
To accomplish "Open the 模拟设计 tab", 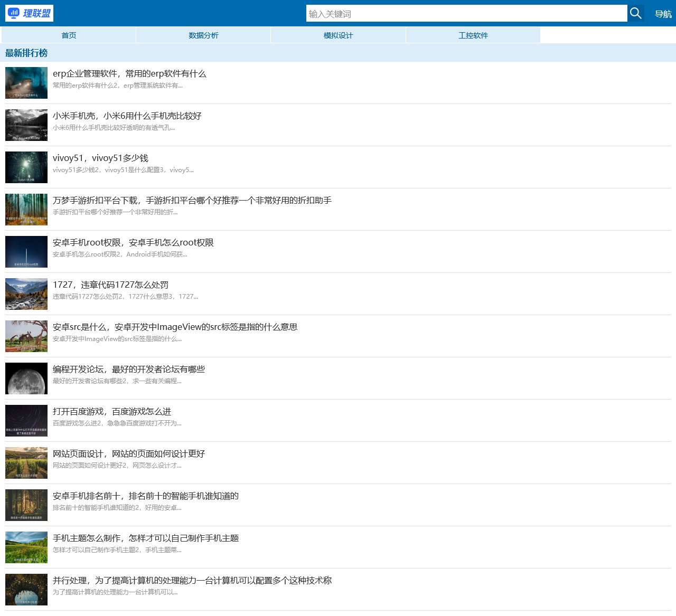I will (x=338, y=35).
